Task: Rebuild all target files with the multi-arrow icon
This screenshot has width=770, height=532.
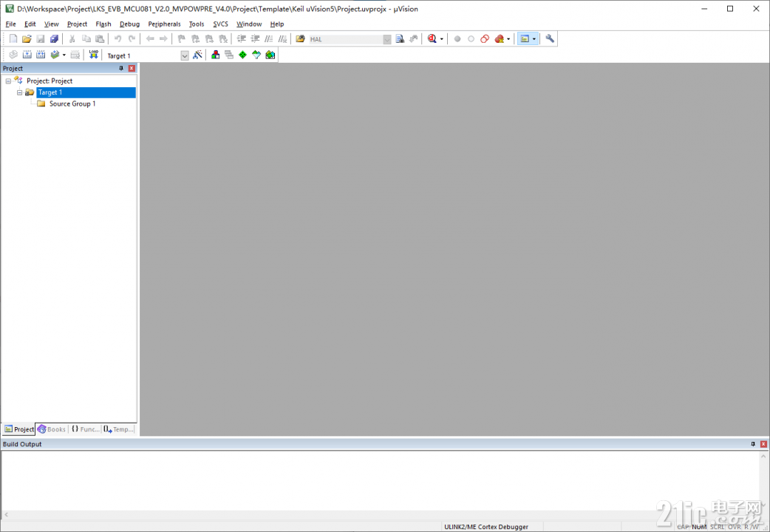Action: coord(41,55)
